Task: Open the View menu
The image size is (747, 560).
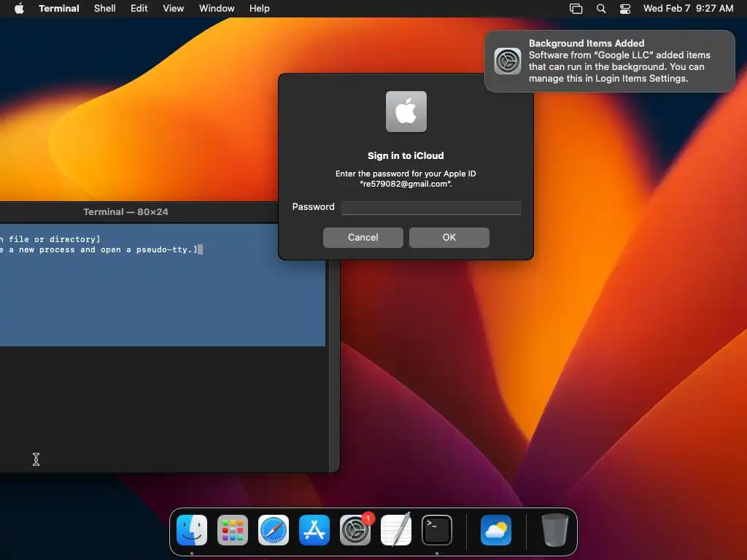Action: [174, 9]
